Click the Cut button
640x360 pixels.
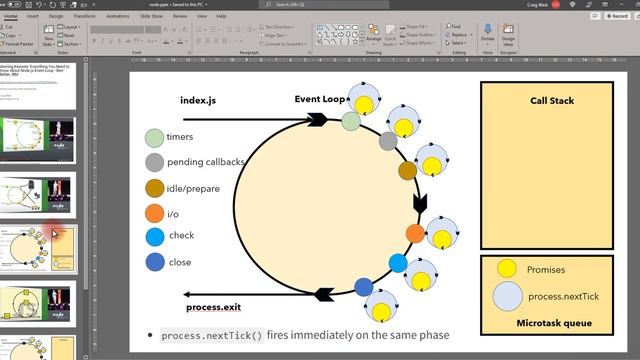(x=7, y=27)
